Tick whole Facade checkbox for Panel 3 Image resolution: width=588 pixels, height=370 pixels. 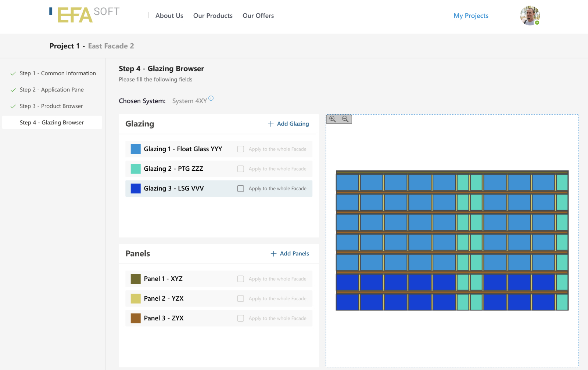[240, 318]
